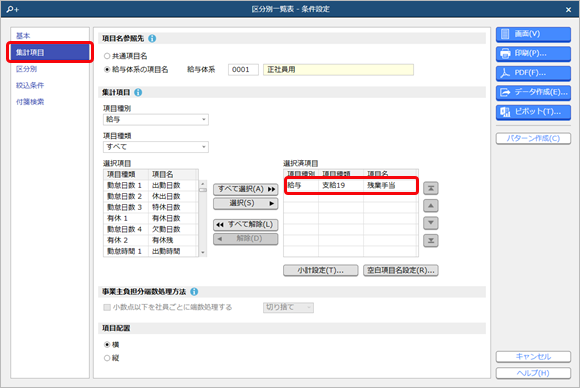Choose 縦 for item layout
The width and height of the screenshot is (580, 388).
107,358
